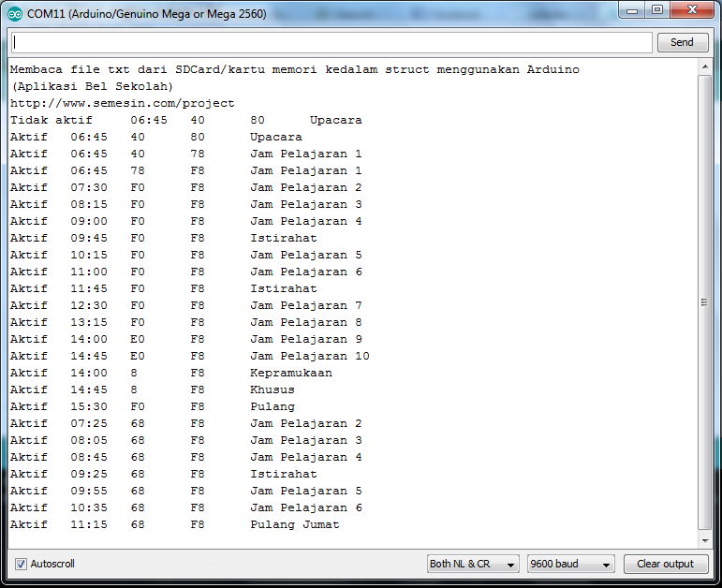Viewport: 722px width, 588px height.
Task: Open the 'Both NL & CR' line ending dropdown
Action: tap(473, 564)
